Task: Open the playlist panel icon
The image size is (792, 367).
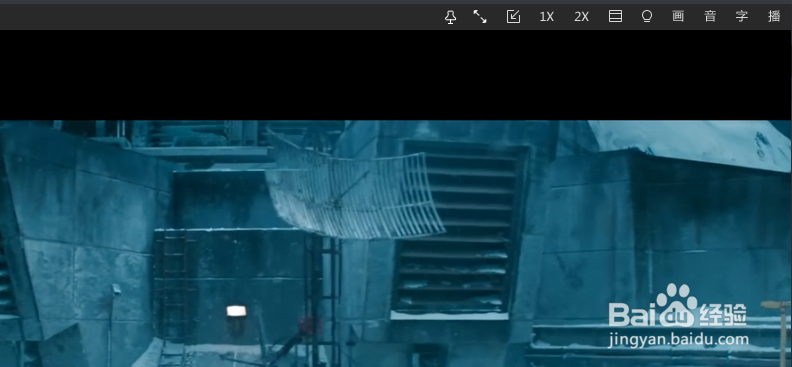Action: point(615,17)
